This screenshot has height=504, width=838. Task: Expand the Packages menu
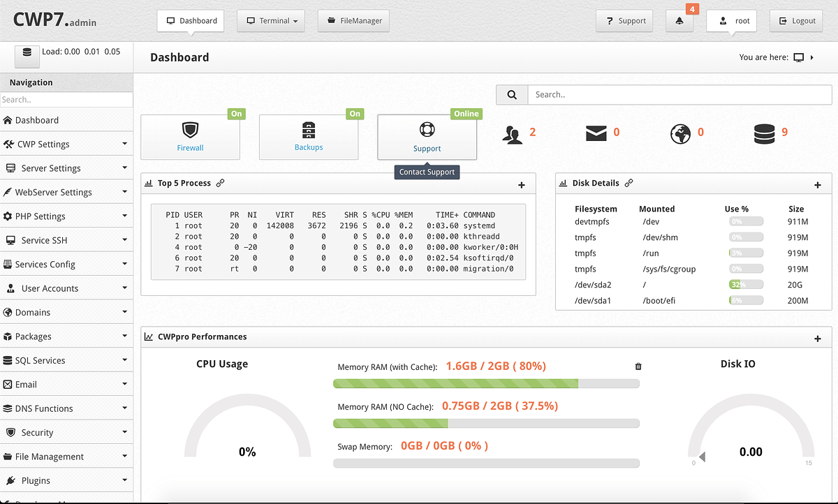[x=66, y=336]
